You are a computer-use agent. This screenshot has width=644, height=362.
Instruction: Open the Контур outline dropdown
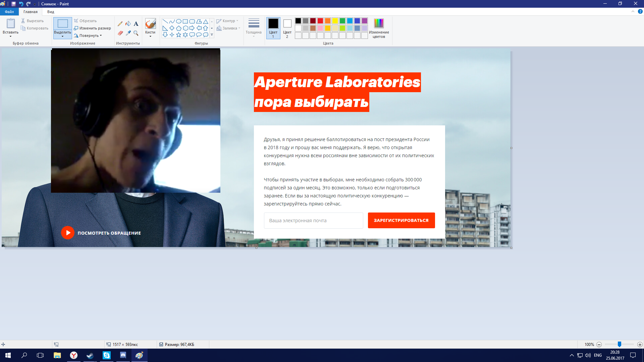[227, 21]
